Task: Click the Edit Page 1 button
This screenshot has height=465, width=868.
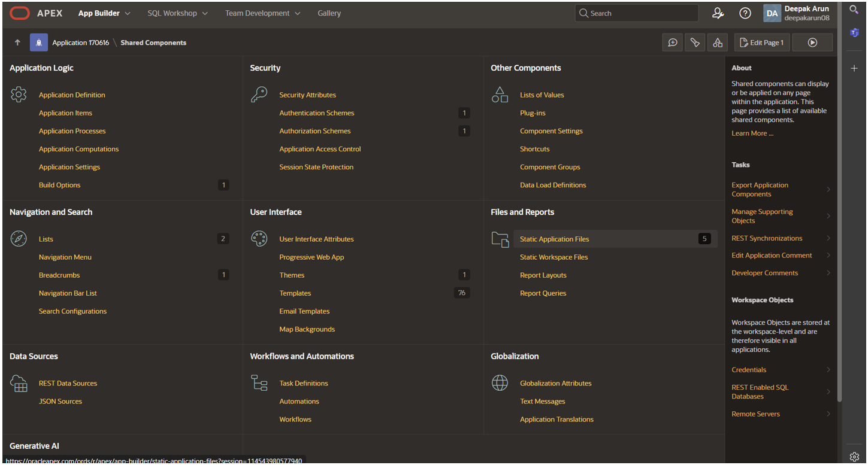Action: pos(762,42)
